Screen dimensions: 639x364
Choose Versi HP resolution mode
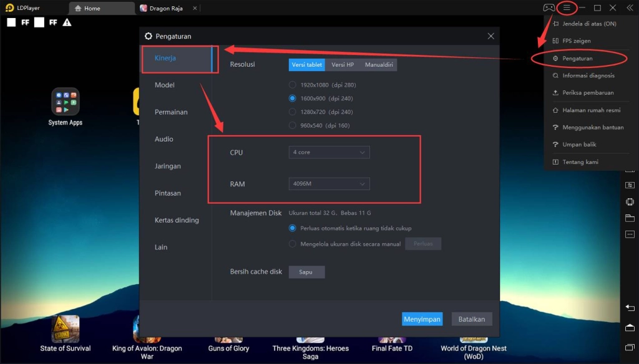(x=343, y=65)
